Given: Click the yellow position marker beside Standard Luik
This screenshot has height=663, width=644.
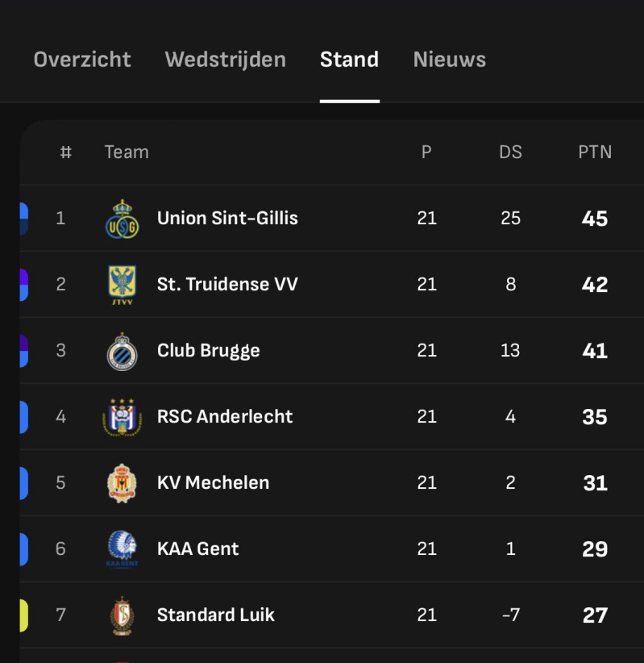Looking at the screenshot, I should [x=23, y=615].
